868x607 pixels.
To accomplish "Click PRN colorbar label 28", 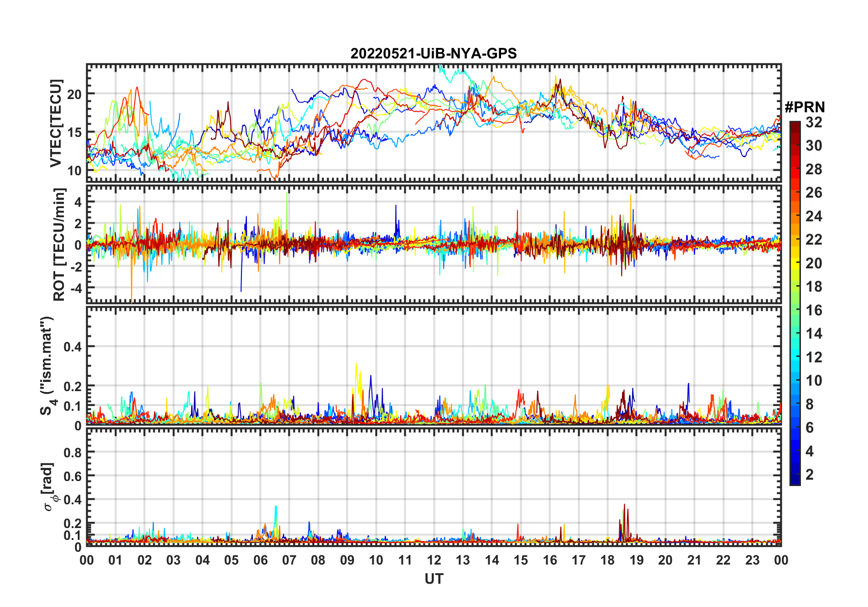I will coord(814,169).
